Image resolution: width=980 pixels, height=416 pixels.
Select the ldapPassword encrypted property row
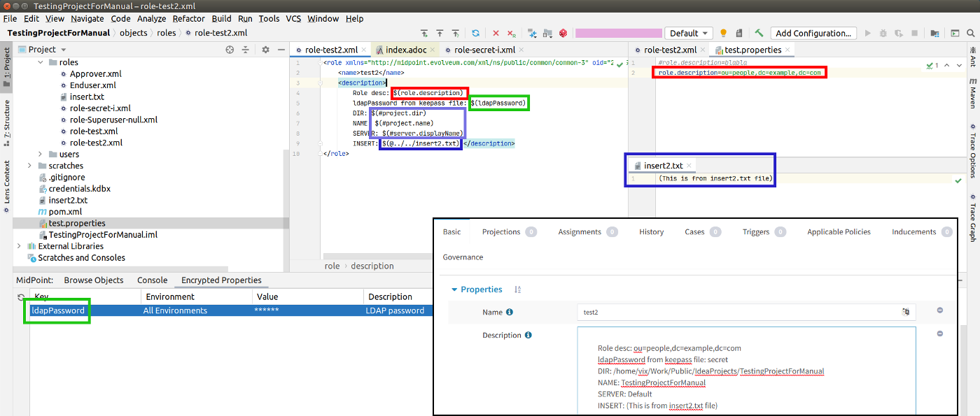pyautogui.click(x=57, y=310)
